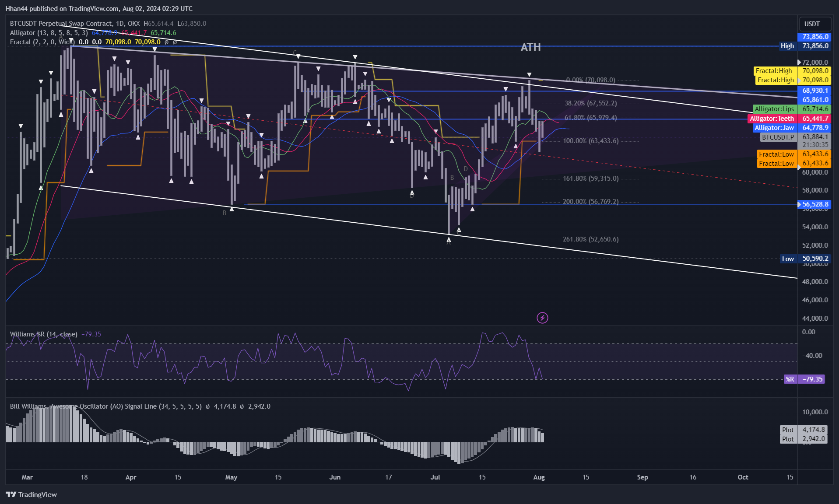The image size is (839, 504).
Task: Open the TradingView logo at bottom left
Action: coord(32,494)
